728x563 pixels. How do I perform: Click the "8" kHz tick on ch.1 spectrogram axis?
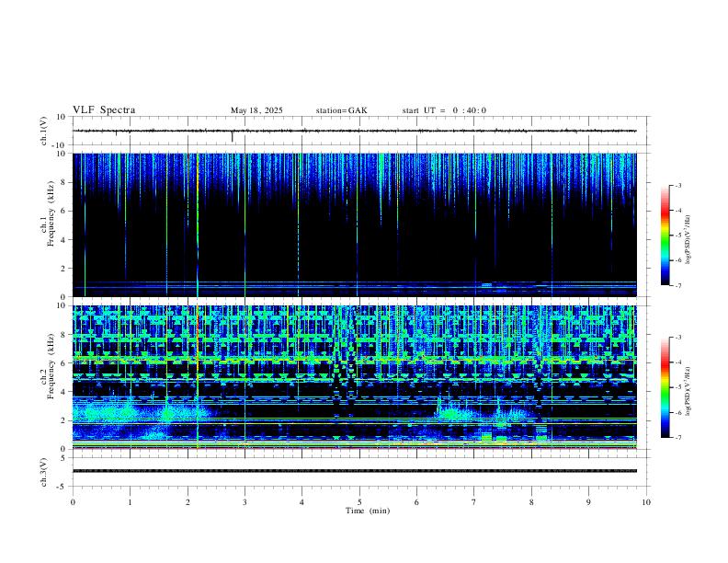tap(63, 182)
